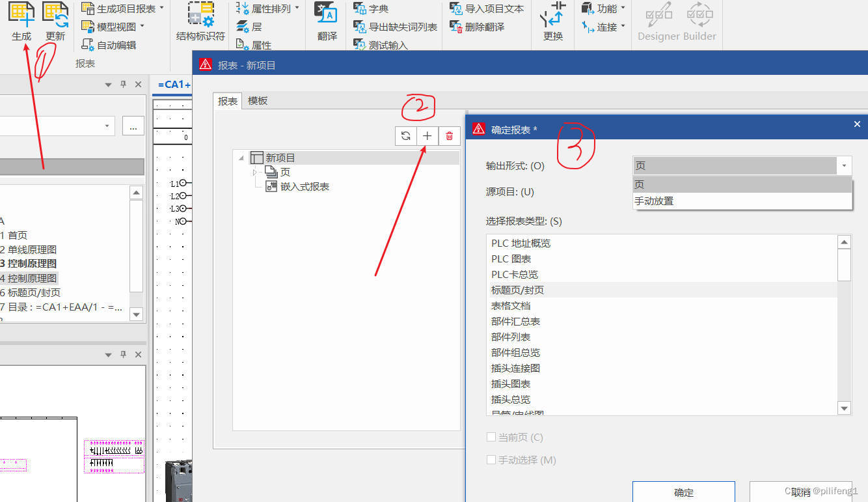Select the 报表 tab
Viewport: 868px width, 502px height.
pos(228,101)
